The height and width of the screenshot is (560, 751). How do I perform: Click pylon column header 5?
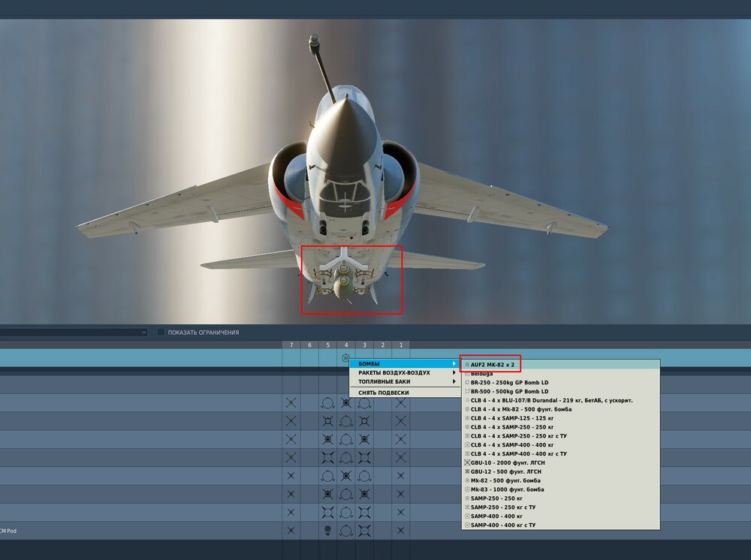[x=327, y=345]
